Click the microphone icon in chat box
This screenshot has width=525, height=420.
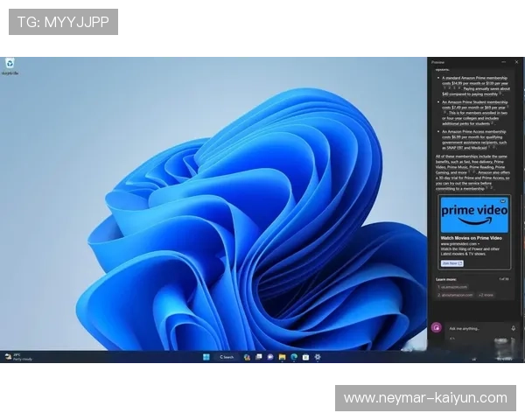coord(513,328)
